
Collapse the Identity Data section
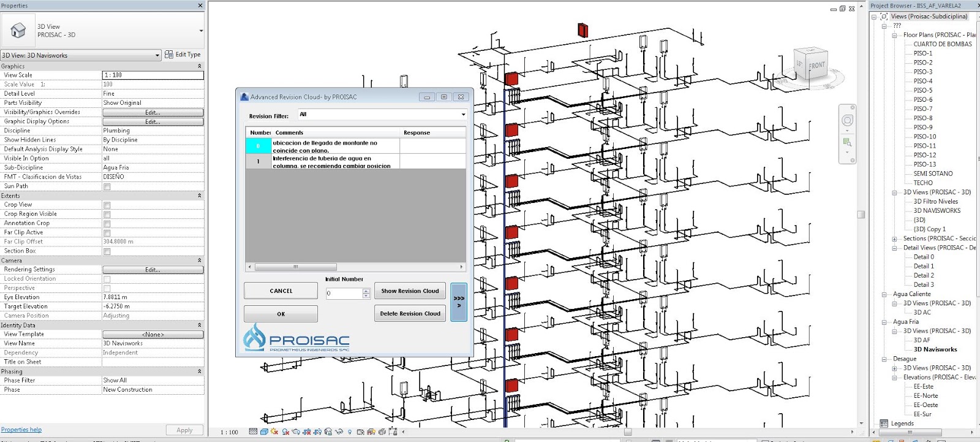(x=199, y=325)
